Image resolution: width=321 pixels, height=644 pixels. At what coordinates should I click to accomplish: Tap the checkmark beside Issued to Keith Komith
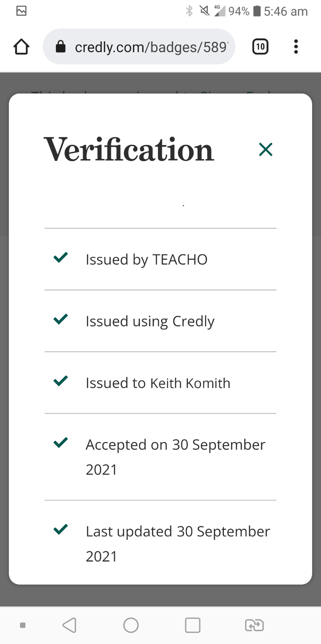[x=61, y=381]
